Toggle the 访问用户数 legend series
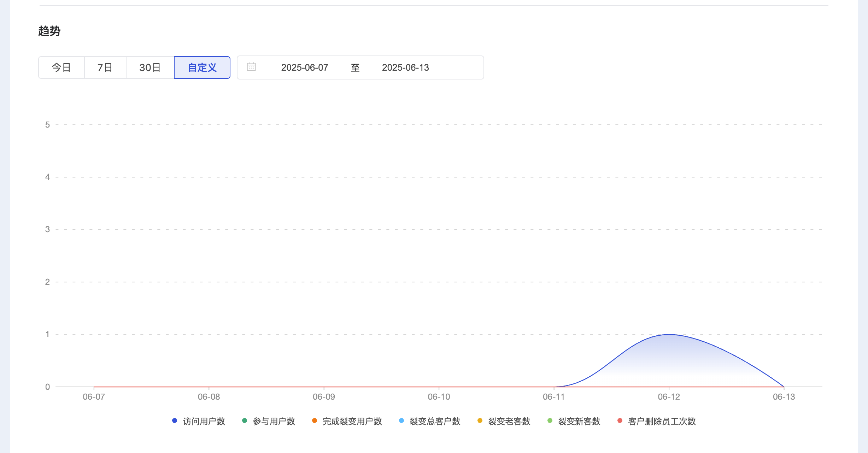Screen dimensions: 868x453 pos(199,421)
